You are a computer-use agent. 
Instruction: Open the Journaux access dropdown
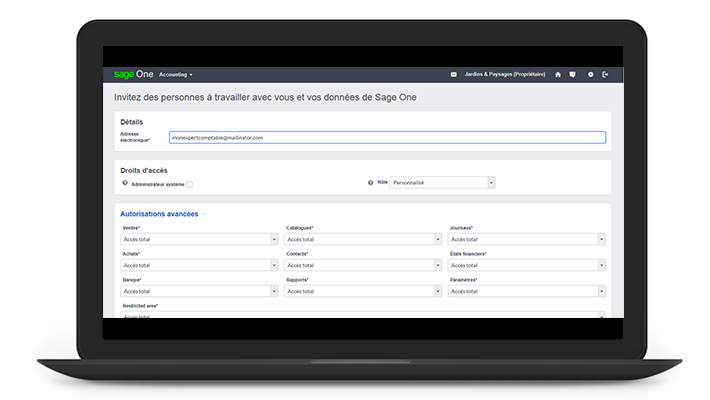coord(527,239)
